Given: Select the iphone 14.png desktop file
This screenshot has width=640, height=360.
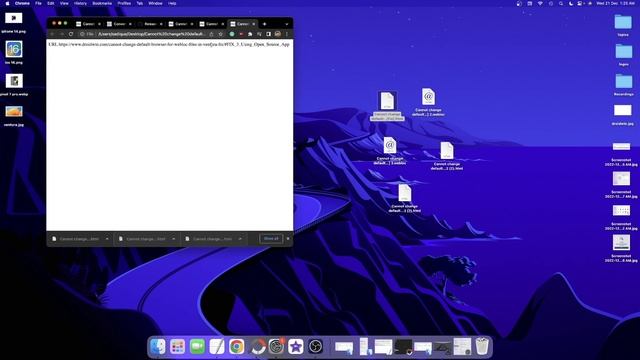Looking at the screenshot, I should coord(13,21).
